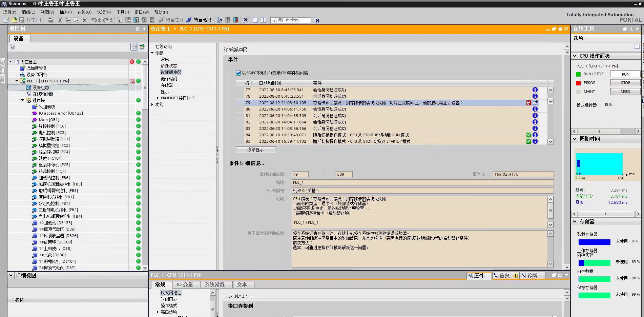Click the event table vertical scrollbar thumb

(550, 101)
